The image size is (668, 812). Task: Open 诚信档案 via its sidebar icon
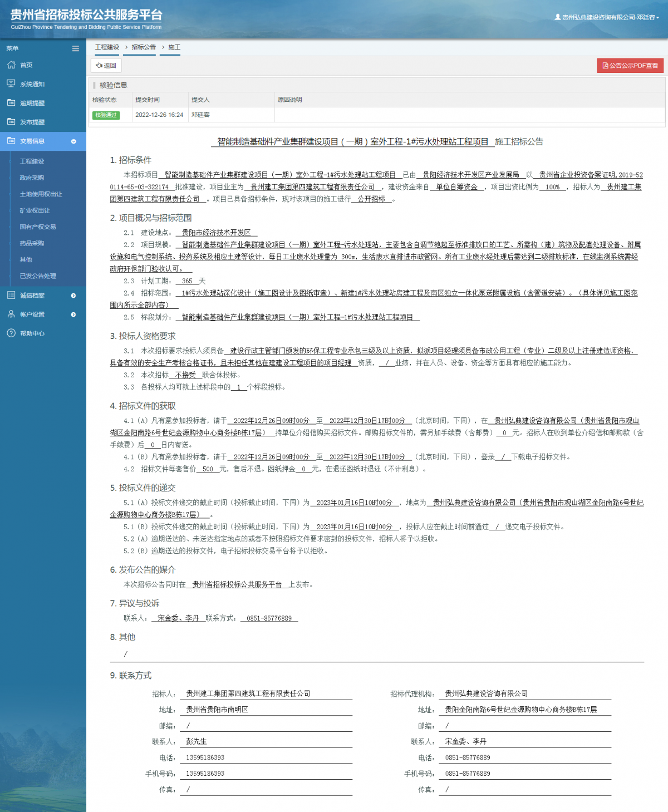(x=12, y=295)
